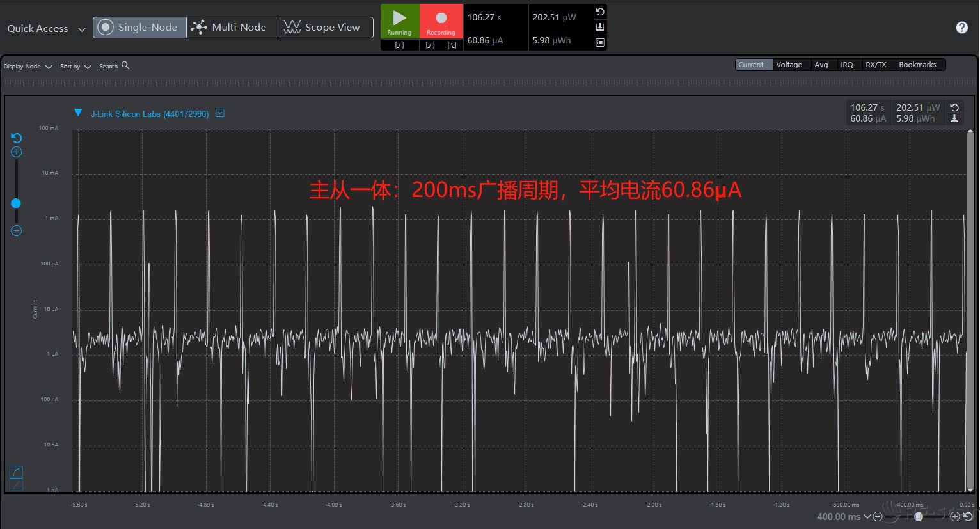Reset the vertical axis zoom level
This screenshot has width=980, height=529.
17,138
